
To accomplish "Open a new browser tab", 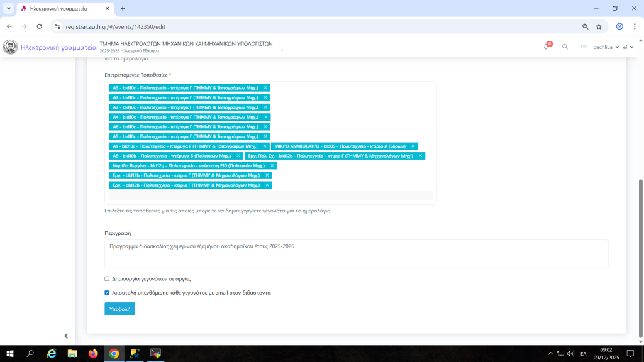I will (x=123, y=9).
